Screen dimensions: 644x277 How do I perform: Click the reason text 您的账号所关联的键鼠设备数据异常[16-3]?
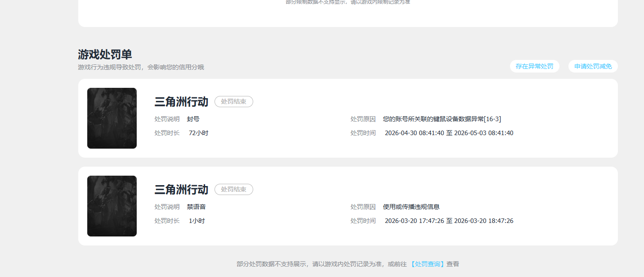coord(442,119)
